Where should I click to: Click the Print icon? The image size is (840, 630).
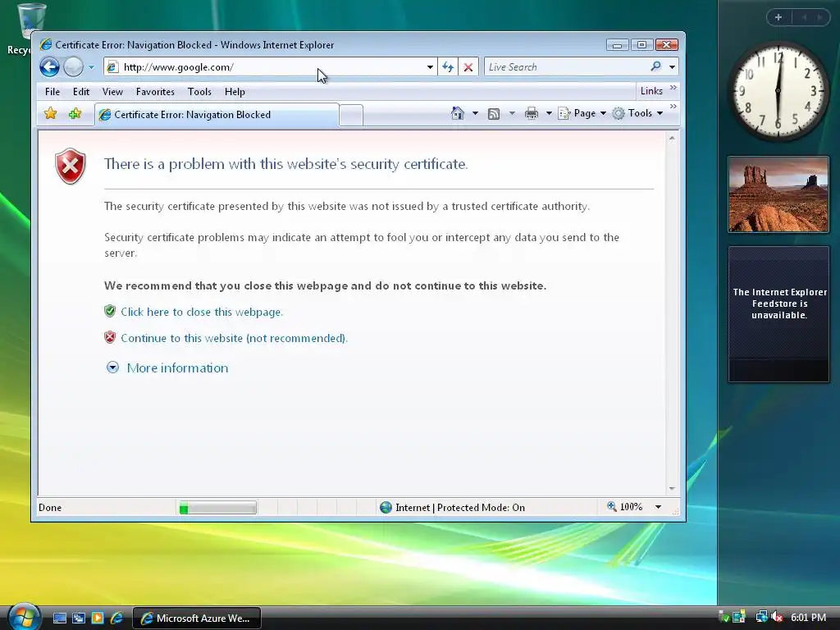[x=532, y=113]
